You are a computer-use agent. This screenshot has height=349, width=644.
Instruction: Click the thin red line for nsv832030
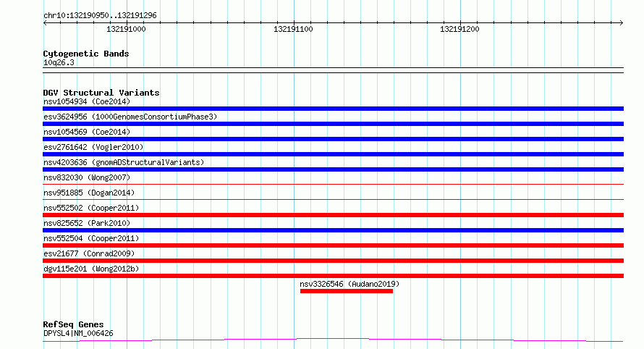tap(333, 184)
